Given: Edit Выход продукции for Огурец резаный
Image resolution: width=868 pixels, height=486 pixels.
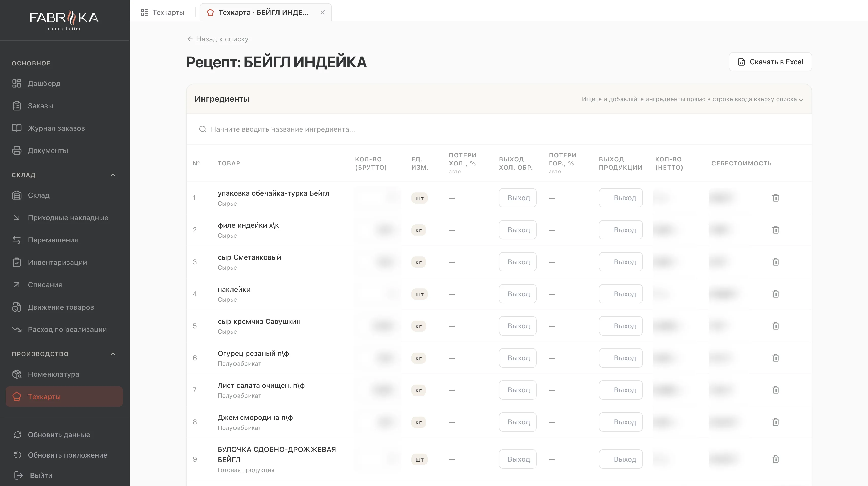Looking at the screenshot, I should [621, 358].
